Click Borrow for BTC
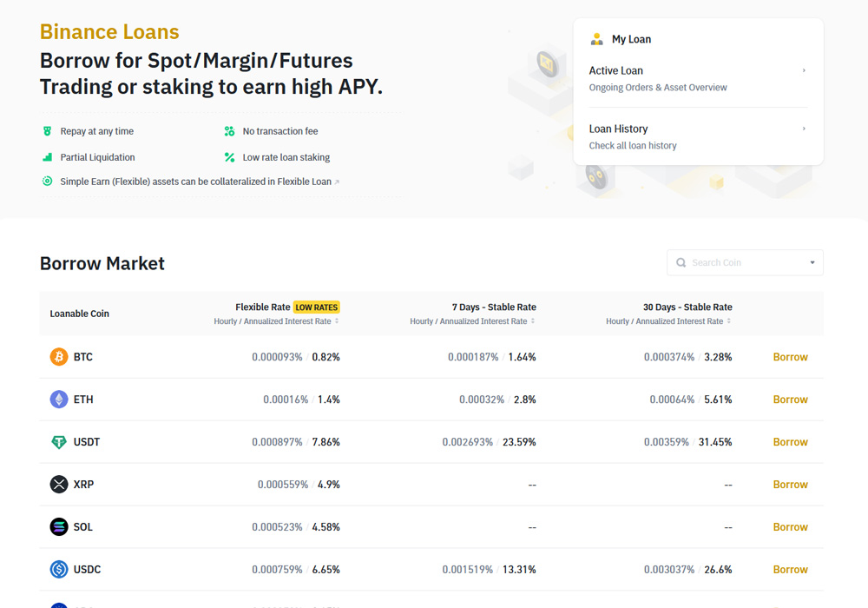Image resolution: width=868 pixels, height=608 pixels. click(790, 356)
